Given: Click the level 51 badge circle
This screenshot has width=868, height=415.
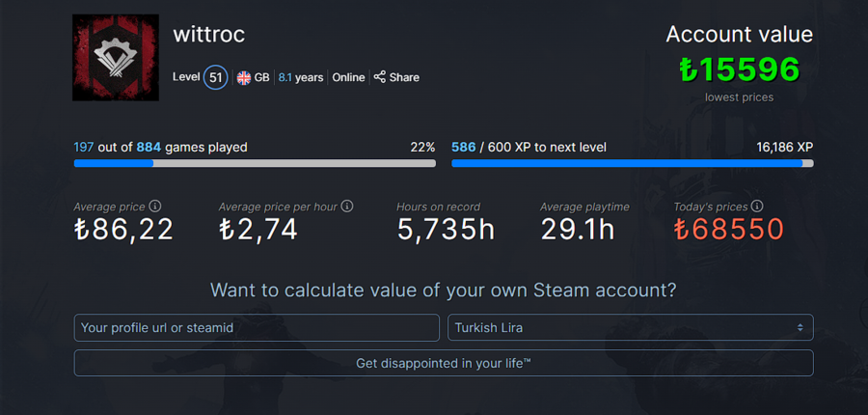Looking at the screenshot, I should coord(216,77).
